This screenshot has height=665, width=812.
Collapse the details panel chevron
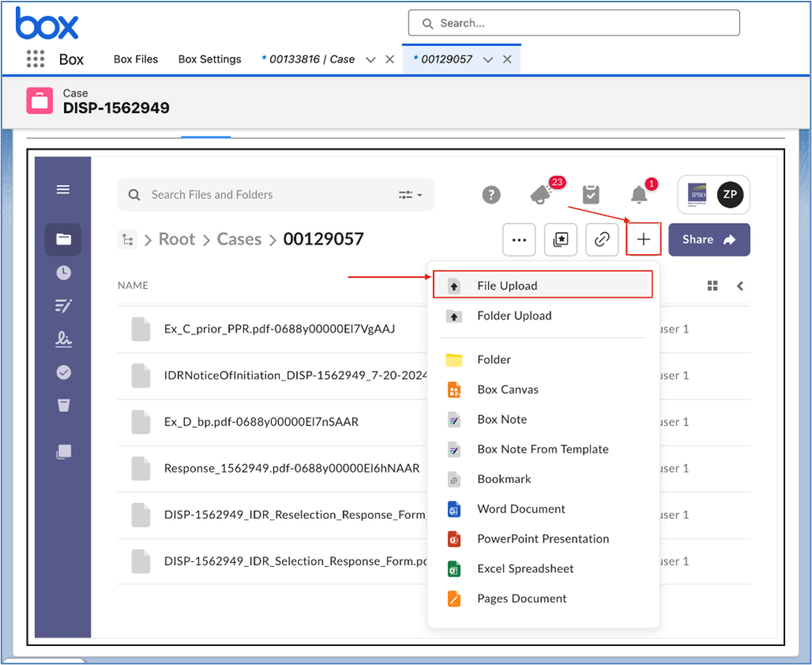pyautogui.click(x=740, y=286)
